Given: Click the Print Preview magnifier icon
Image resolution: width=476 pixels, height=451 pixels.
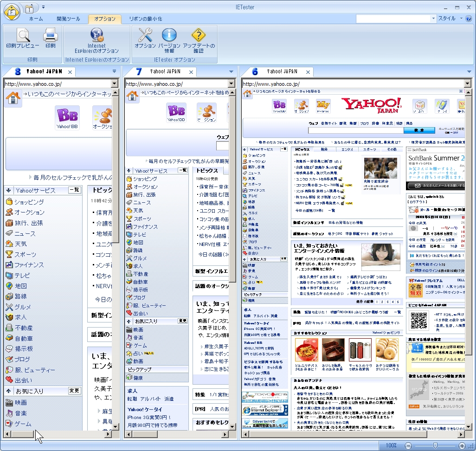Looking at the screenshot, I should coord(23,35).
